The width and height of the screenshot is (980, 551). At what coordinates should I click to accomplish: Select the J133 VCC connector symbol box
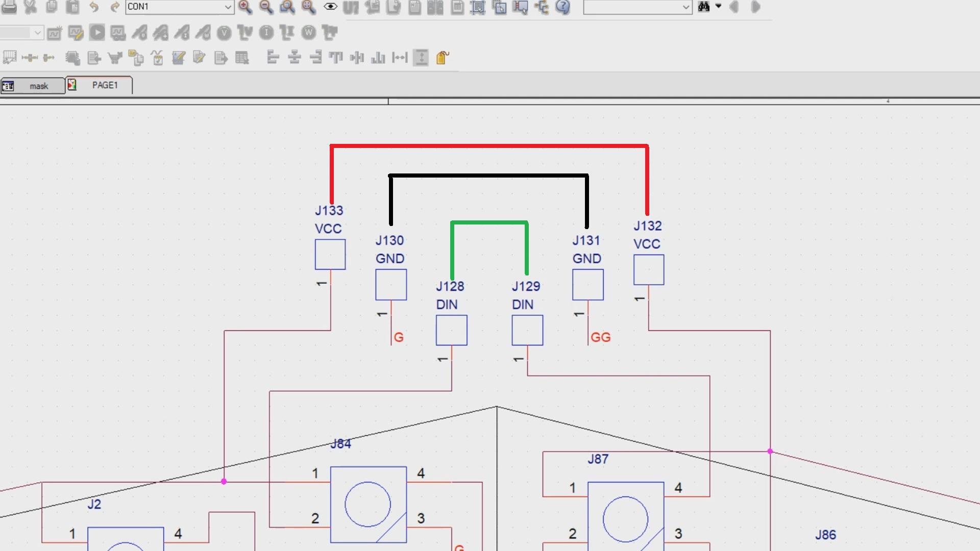tap(330, 254)
